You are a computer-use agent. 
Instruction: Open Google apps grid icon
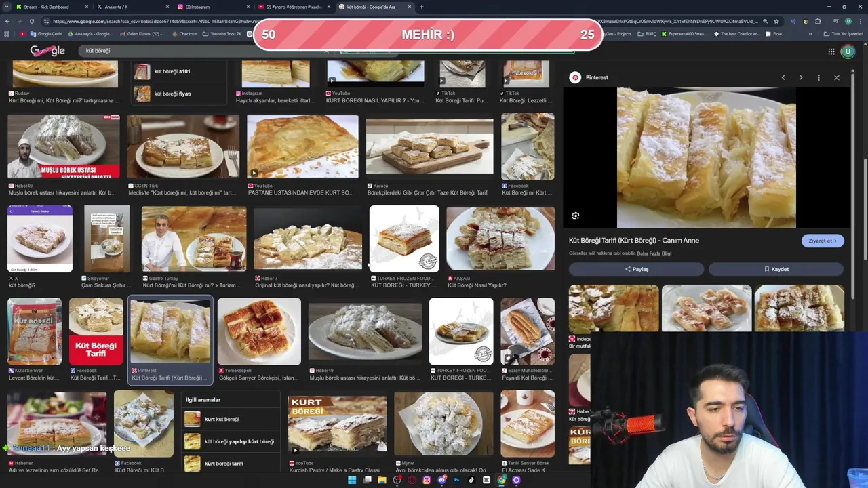tap(831, 51)
